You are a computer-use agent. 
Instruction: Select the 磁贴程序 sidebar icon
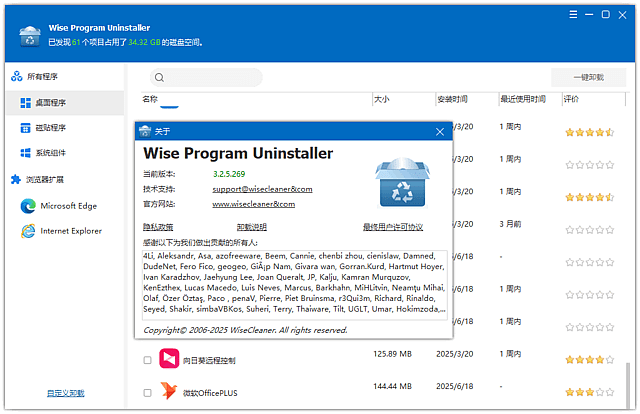[x=27, y=128]
